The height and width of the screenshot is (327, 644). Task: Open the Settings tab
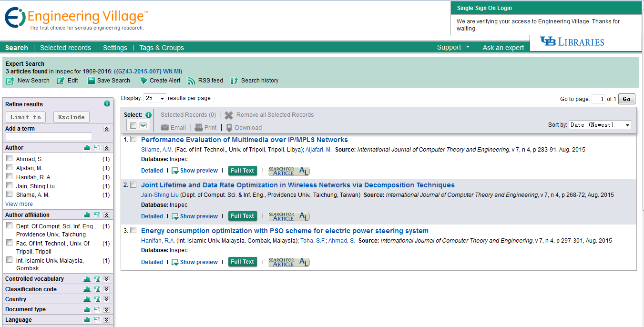[115, 48]
